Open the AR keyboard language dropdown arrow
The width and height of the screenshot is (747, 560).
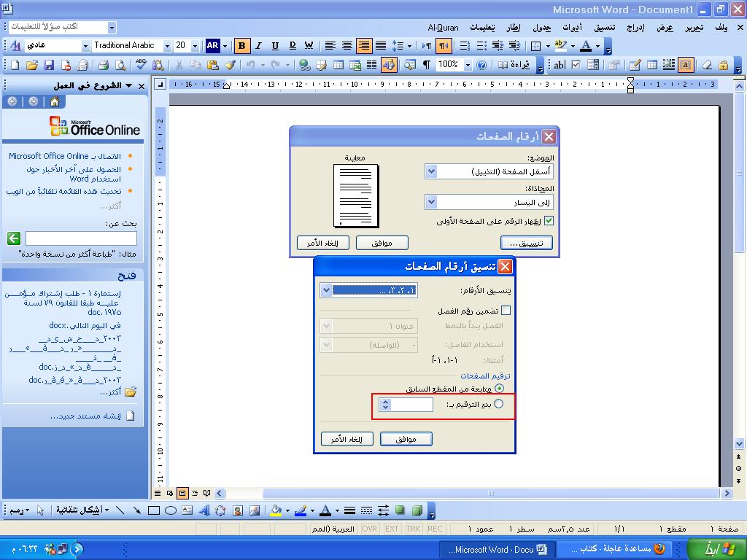tap(225, 46)
